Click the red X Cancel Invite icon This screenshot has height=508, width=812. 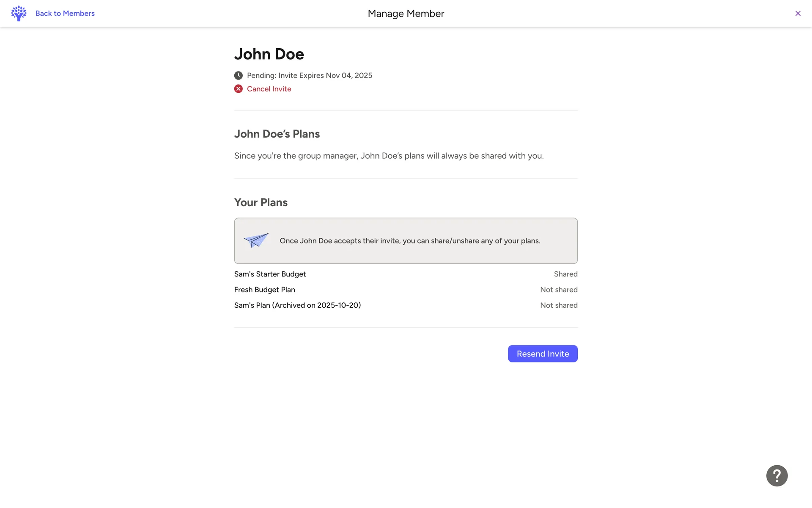pos(239,89)
